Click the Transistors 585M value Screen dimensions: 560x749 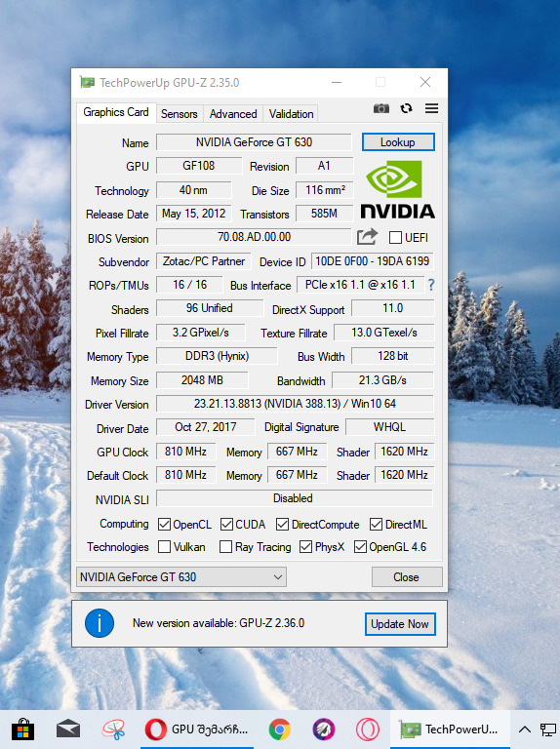[x=325, y=213]
